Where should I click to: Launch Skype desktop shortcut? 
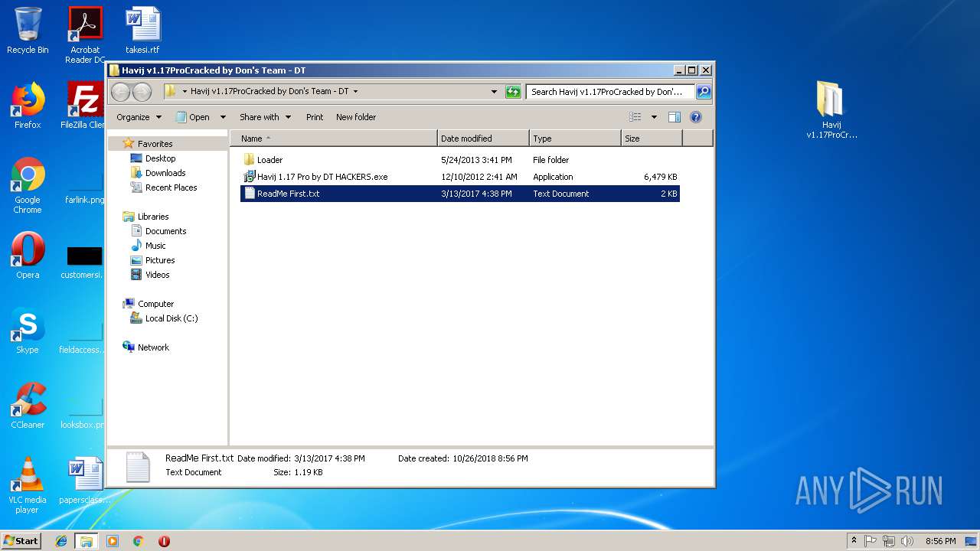point(28,330)
